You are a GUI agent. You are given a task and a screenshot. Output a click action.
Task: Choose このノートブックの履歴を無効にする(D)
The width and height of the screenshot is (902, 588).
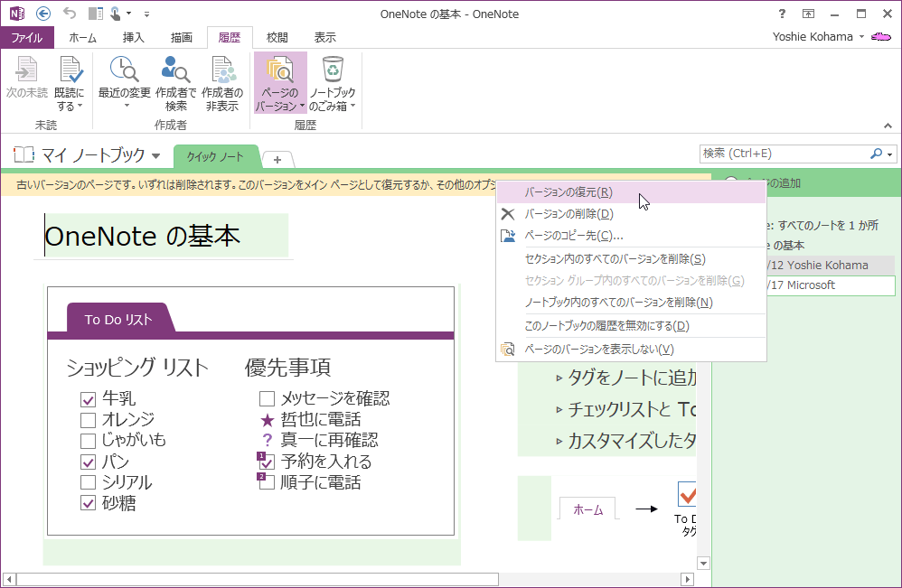tap(631, 326)
